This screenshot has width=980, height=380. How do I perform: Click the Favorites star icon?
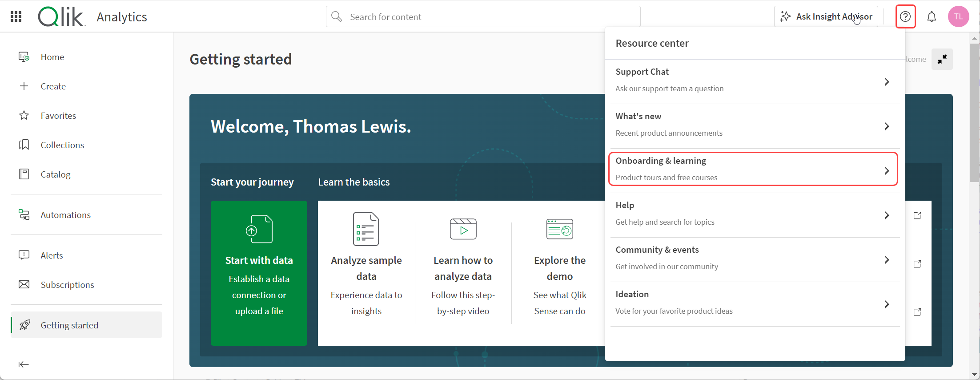coord(24,116)
